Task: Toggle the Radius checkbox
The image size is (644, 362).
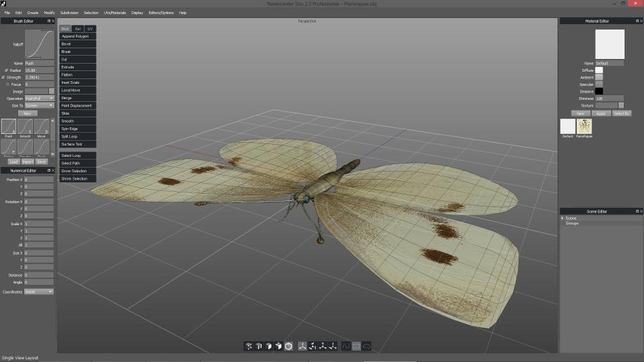Action: point(6,70)
